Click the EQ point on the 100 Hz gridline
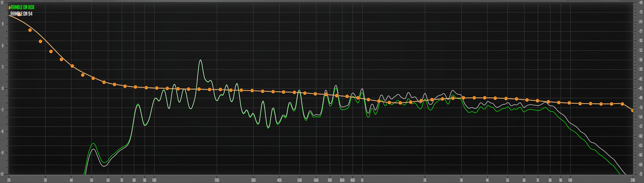 click(x=157, y=88)
